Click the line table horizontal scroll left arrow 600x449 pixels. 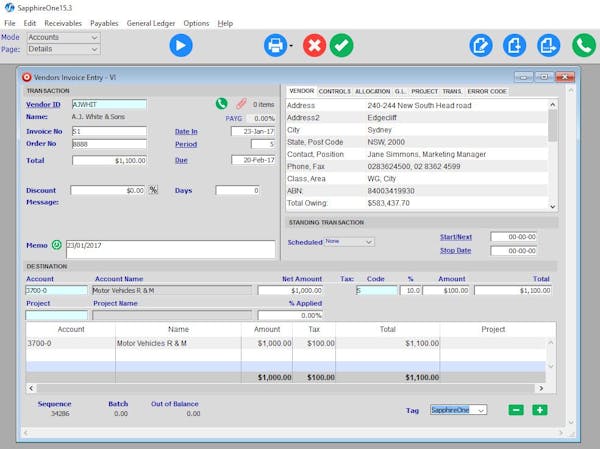click(x=31, y=388)
